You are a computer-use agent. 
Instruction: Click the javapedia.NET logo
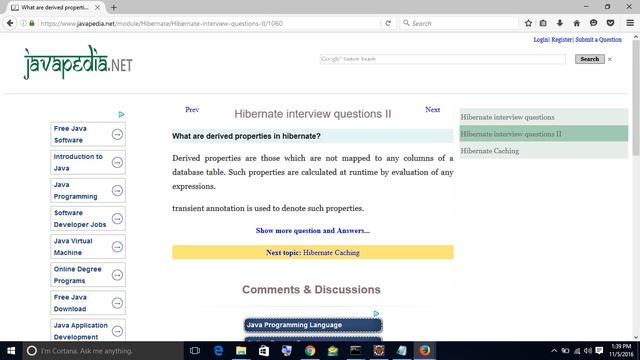point(78,62)
